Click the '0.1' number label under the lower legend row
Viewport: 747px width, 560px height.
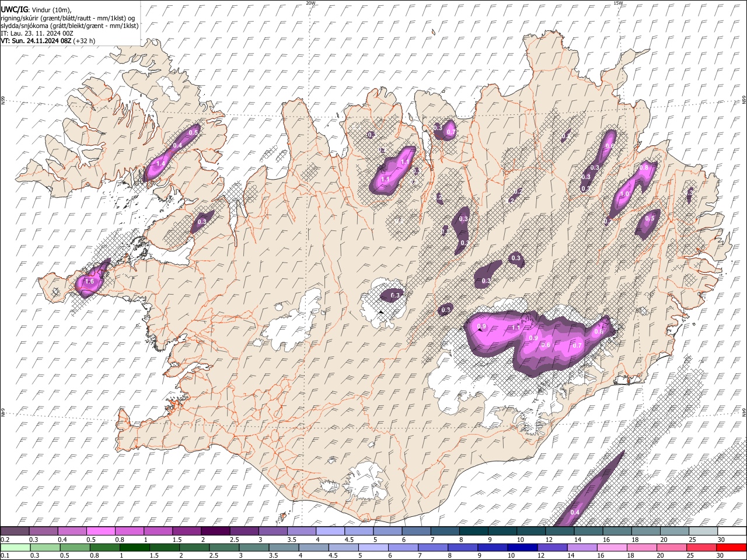pos(5,555)
